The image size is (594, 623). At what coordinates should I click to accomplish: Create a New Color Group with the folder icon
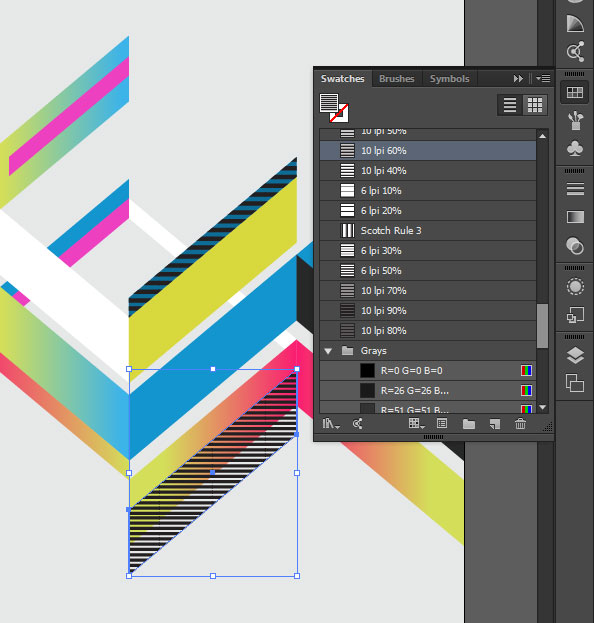pos(469,424)
